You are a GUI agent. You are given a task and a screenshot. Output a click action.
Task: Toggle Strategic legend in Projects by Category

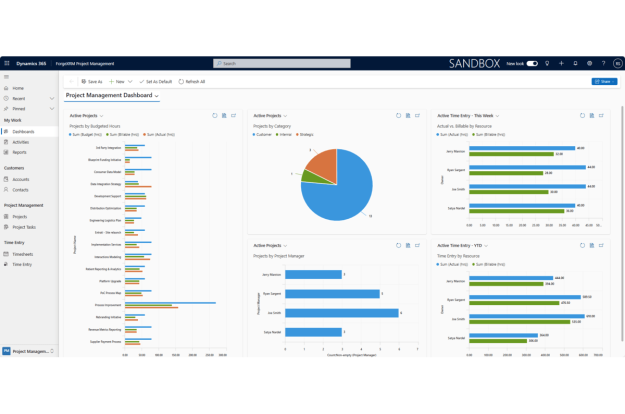(305, 135)
